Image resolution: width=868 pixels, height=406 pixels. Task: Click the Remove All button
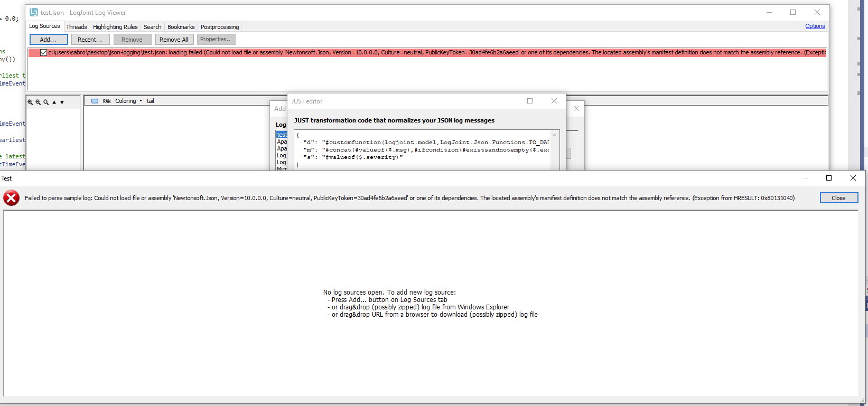174,40
